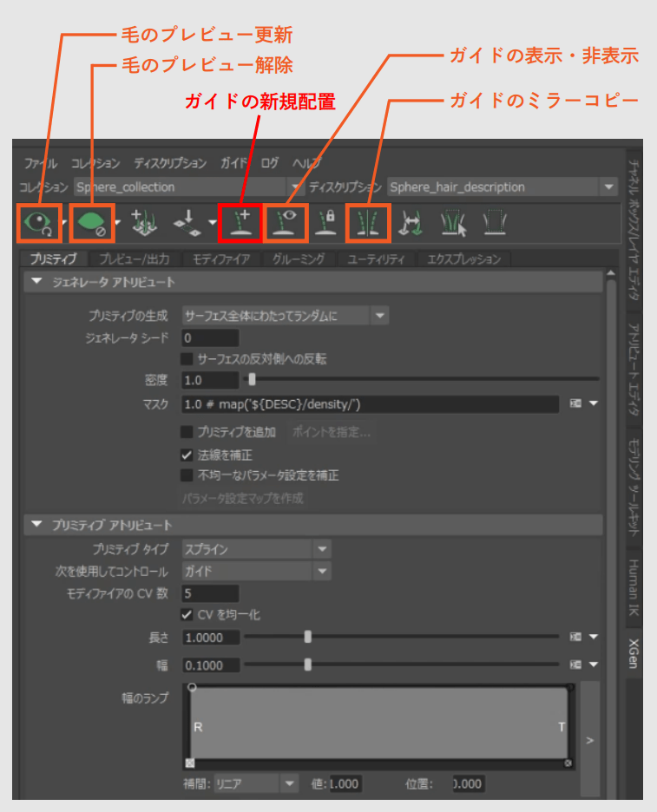
Task: Click the add new guide icon
Action: (240, 223)
